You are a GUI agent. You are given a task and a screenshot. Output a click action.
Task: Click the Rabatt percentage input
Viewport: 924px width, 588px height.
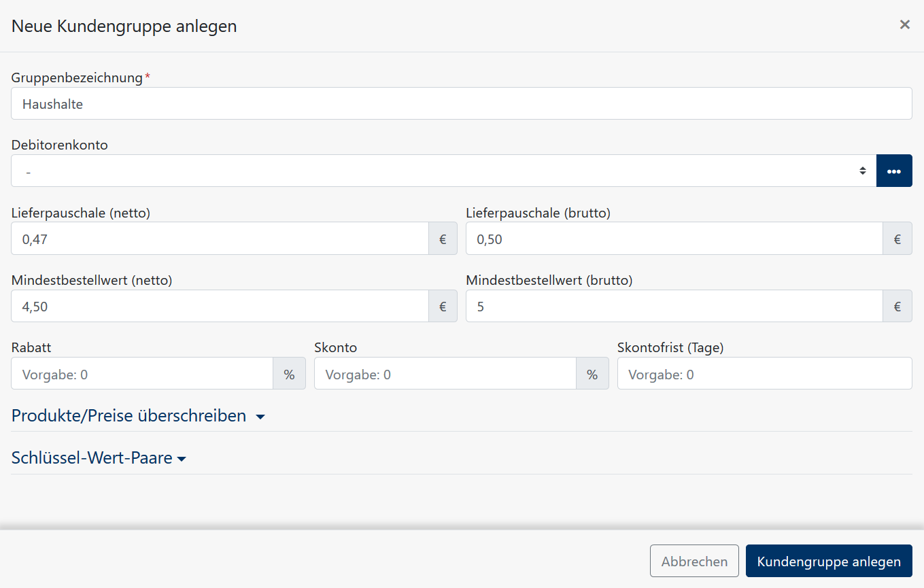click(142, 373)
